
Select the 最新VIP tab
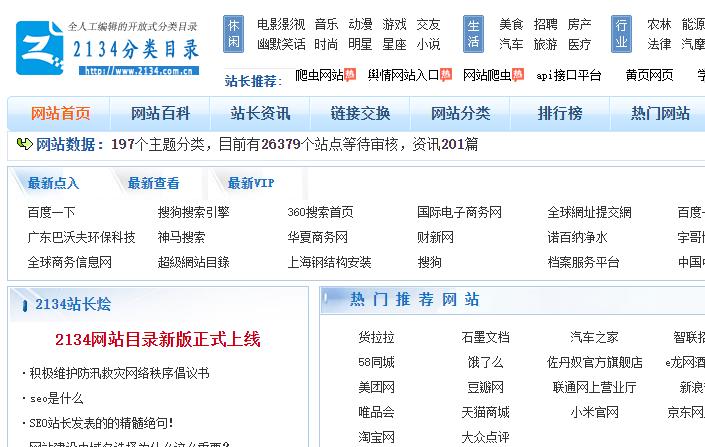click(251, 183)
